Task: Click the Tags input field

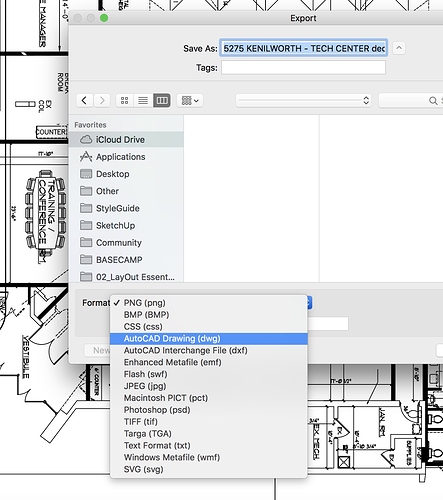Action: click(303, 68)
